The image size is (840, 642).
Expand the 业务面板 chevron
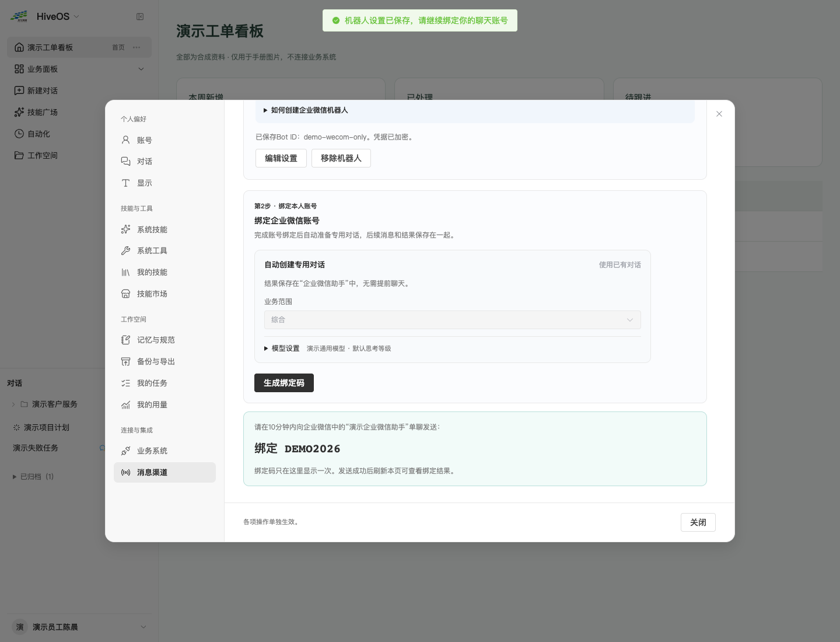tap(141, 69)
